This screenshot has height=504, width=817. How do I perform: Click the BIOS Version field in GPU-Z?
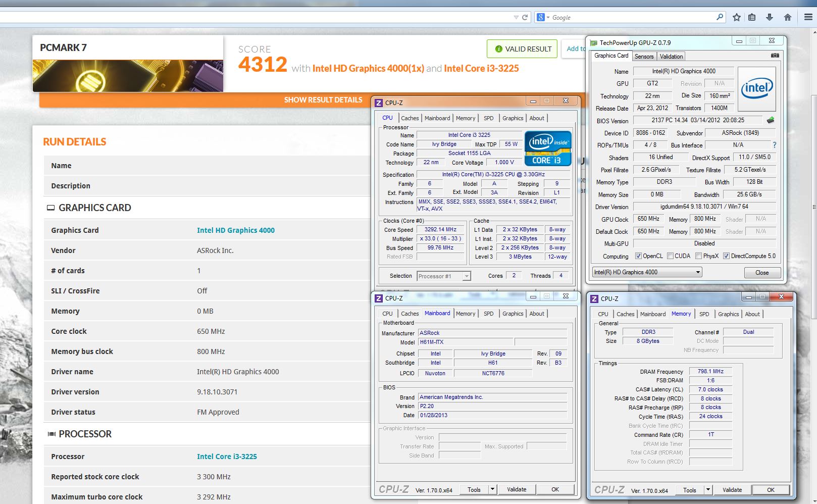click(698, 120)
